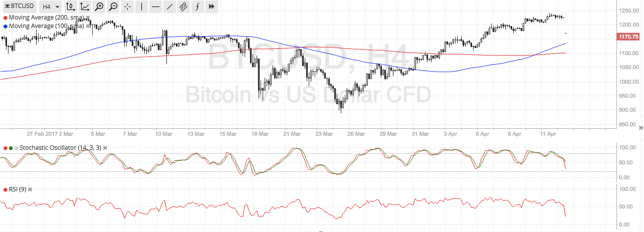The width and height of the screenshot is (644, 232).
Task: Click the 31 Mar date label
Action: point(420,134)
